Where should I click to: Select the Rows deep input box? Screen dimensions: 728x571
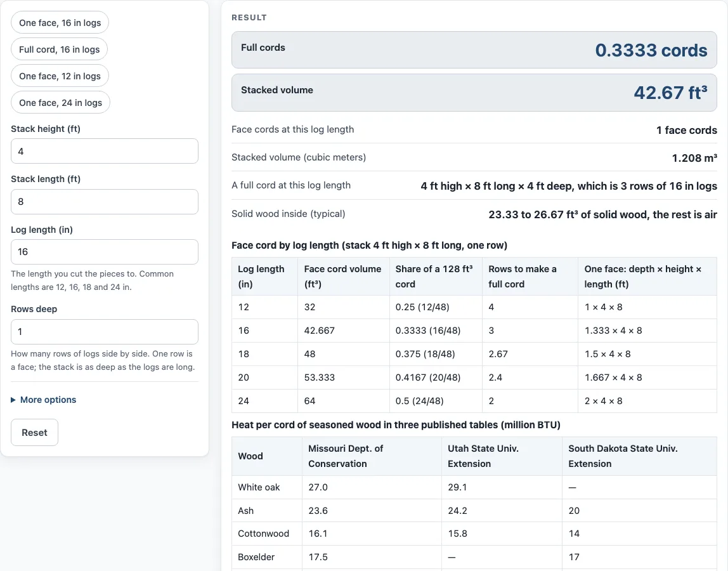105,332
